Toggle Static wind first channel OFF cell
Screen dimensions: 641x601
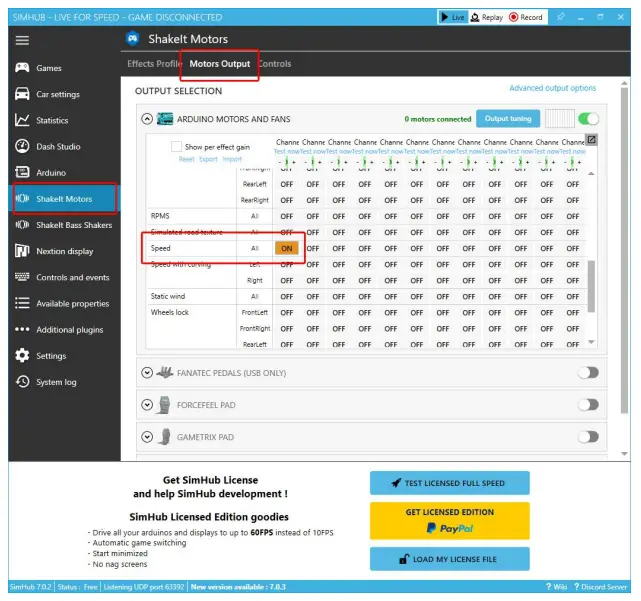287,296
